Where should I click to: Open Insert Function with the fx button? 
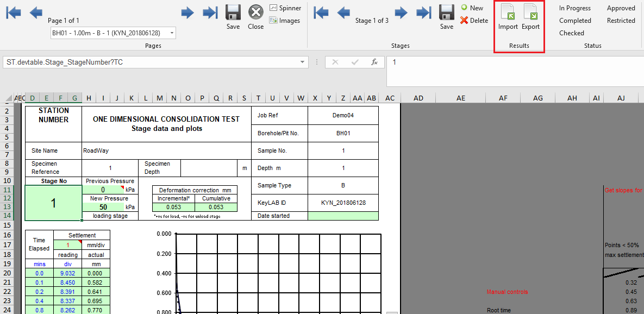click(374, 62)
